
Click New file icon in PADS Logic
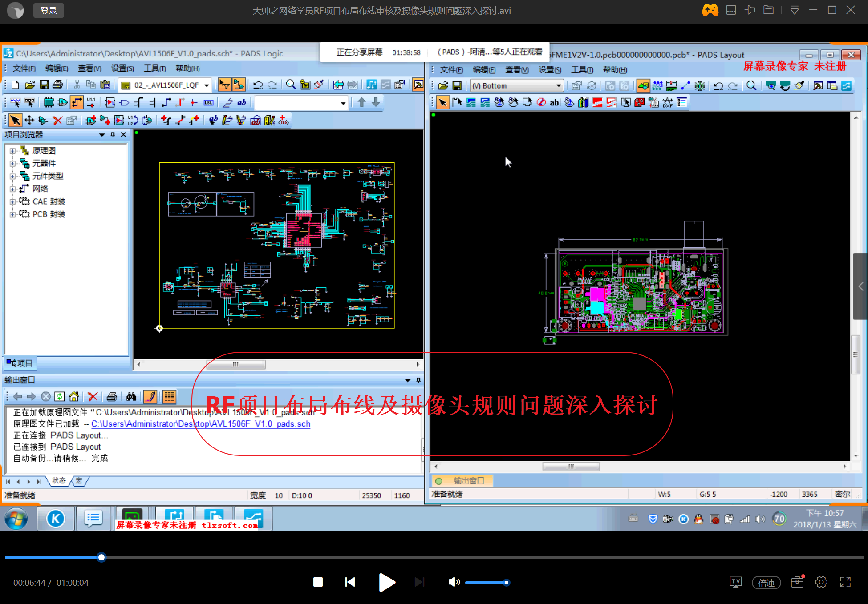pos(15,85)
